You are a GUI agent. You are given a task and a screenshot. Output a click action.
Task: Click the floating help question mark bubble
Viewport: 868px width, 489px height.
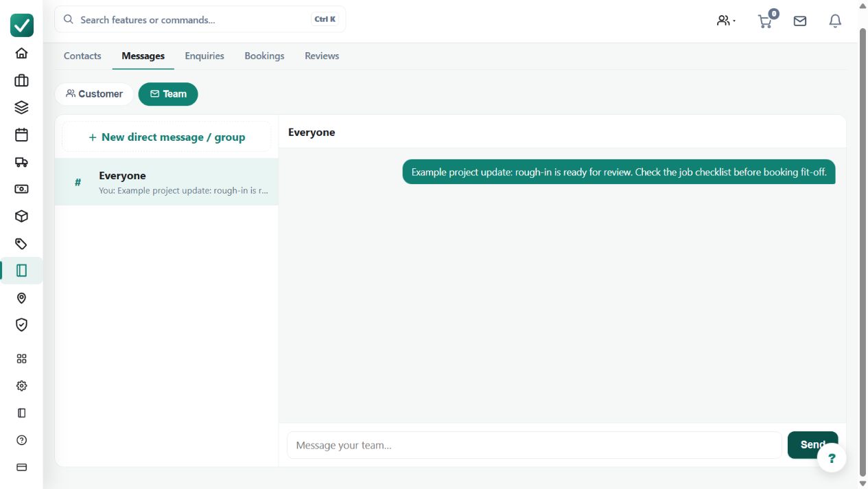[x=832, y=458]
